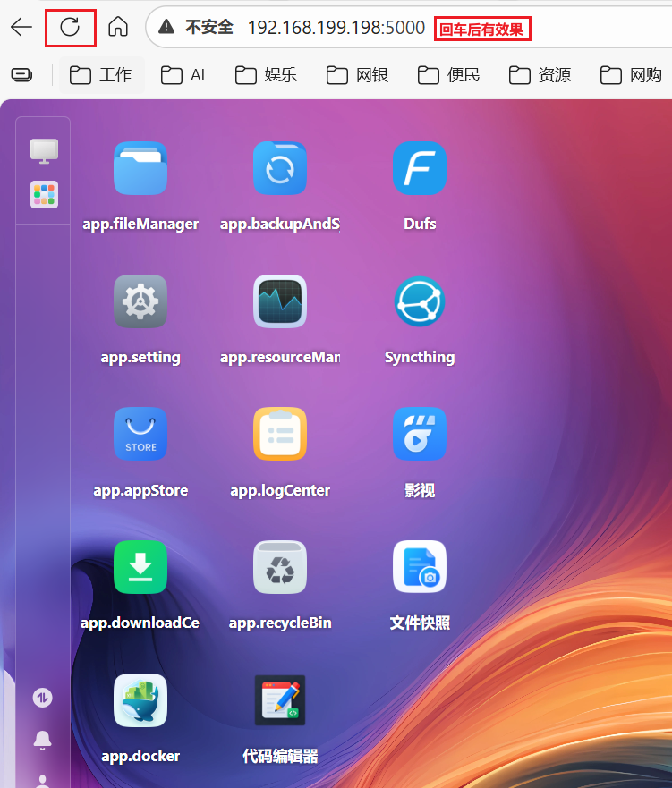Launch the 文件快照 snapshot app
Image resolution: width=672 pixels, height=788 pixels.
click(x=420, y=567)
